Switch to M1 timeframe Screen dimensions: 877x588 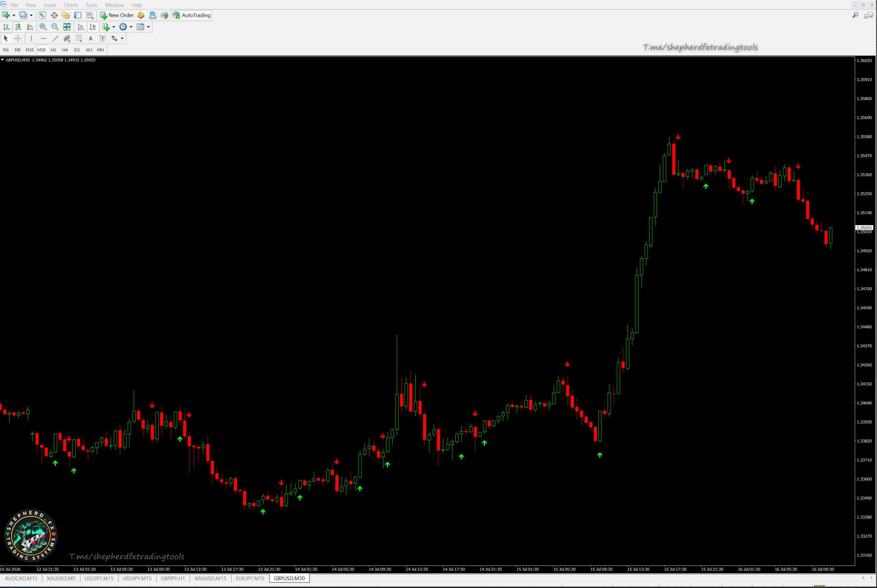click(x=6, y=50)
